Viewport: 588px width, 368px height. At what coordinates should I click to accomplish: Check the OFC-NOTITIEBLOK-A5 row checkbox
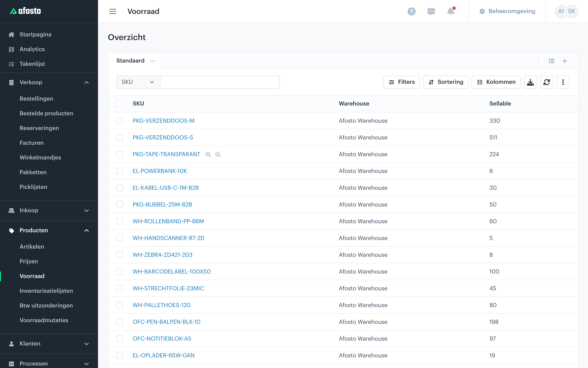pyautogui.click(x=120, y=339)
